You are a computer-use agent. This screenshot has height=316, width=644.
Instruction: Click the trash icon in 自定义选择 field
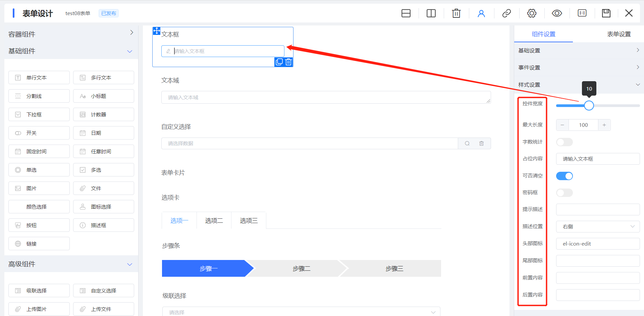click(482, 144)
